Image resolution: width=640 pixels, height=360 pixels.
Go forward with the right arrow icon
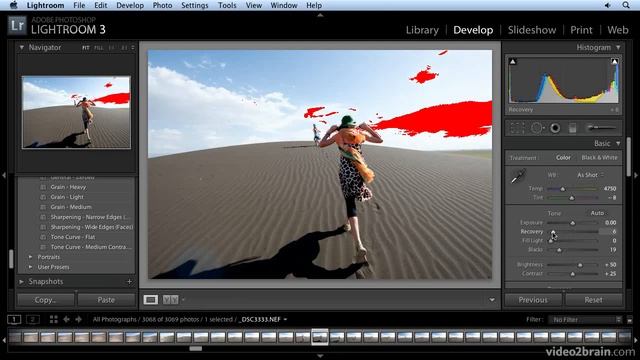(x=78, y=319)
